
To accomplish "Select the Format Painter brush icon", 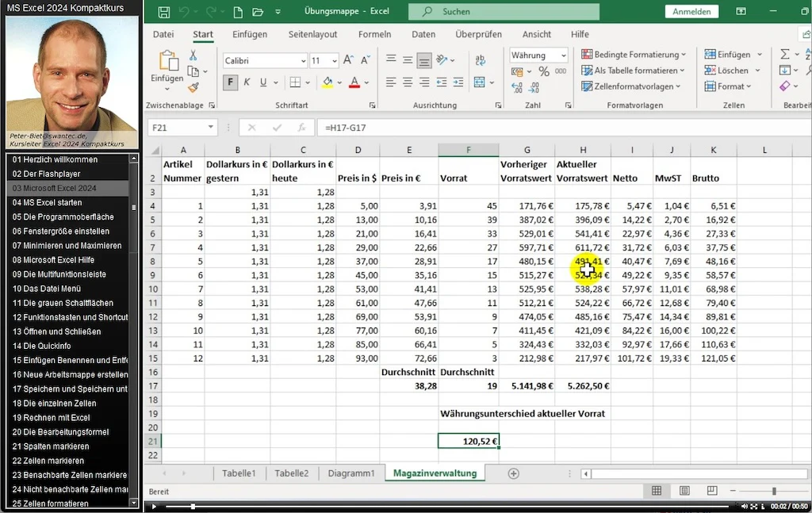I will point(193,87).
